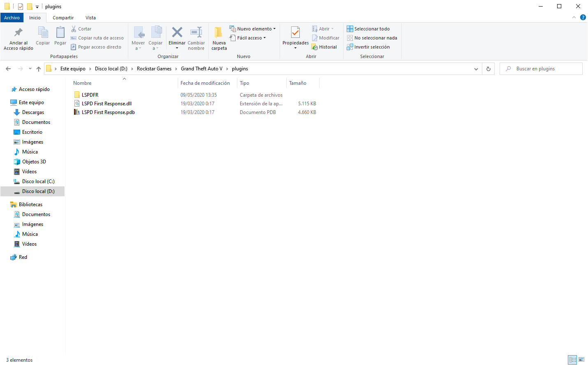Click the Modificar button
Screen dimensions: 588x365
[x=326, y=38]
